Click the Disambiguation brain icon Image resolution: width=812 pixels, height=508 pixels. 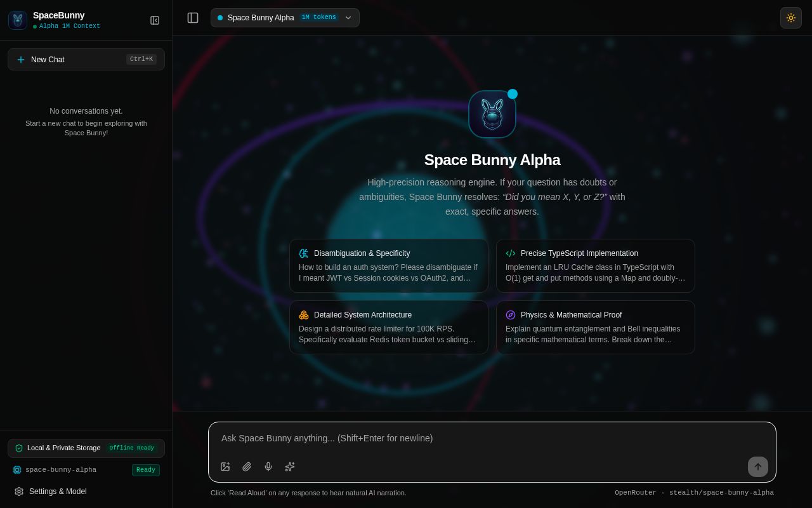[x=304, y=253]
